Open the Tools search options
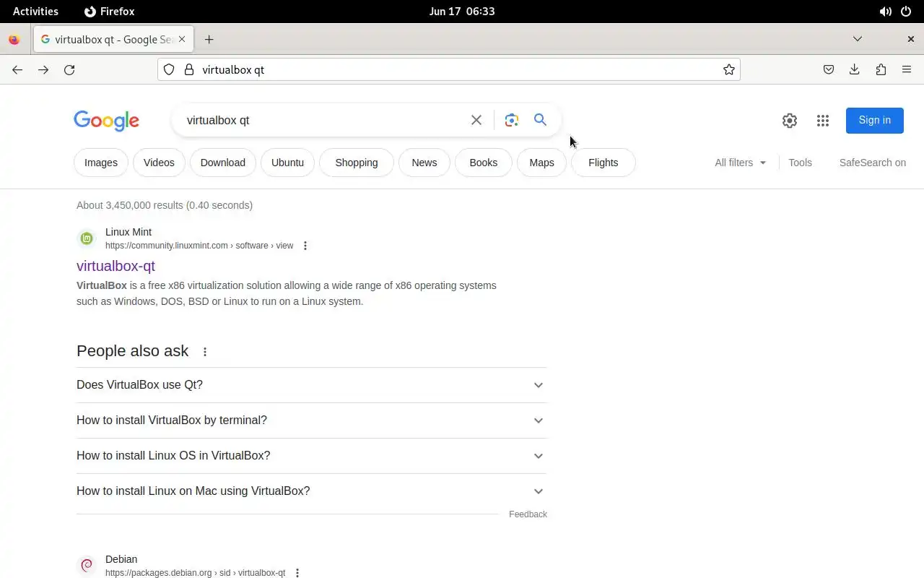 click(x=800, y=163)
